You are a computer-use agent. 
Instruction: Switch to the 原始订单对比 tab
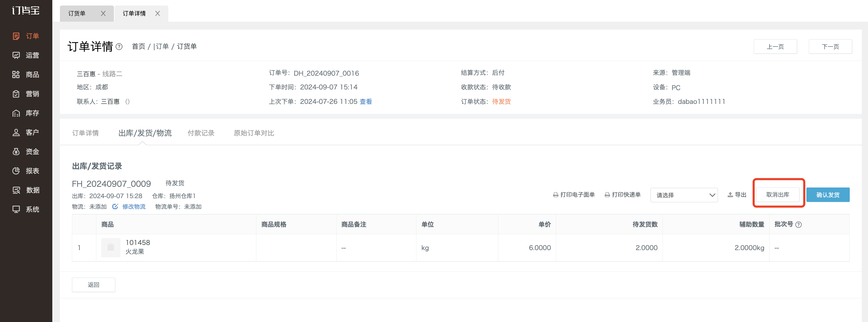(254, 133)
